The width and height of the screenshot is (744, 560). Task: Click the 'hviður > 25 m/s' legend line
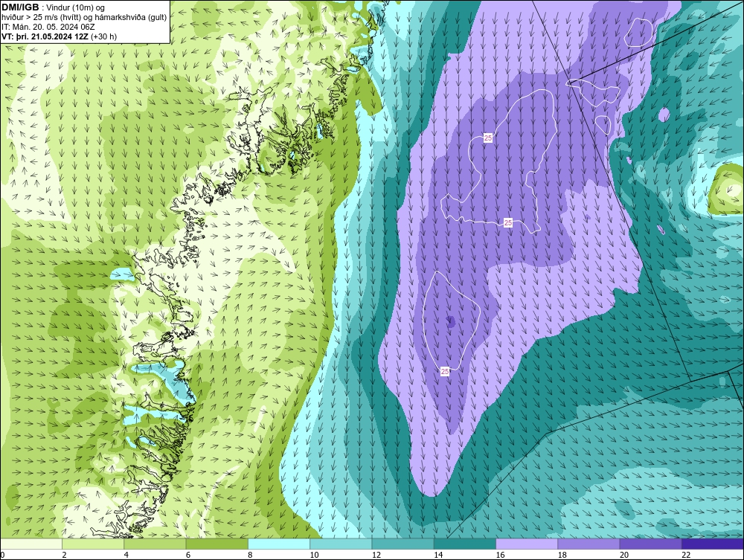[x=84, y=17]
